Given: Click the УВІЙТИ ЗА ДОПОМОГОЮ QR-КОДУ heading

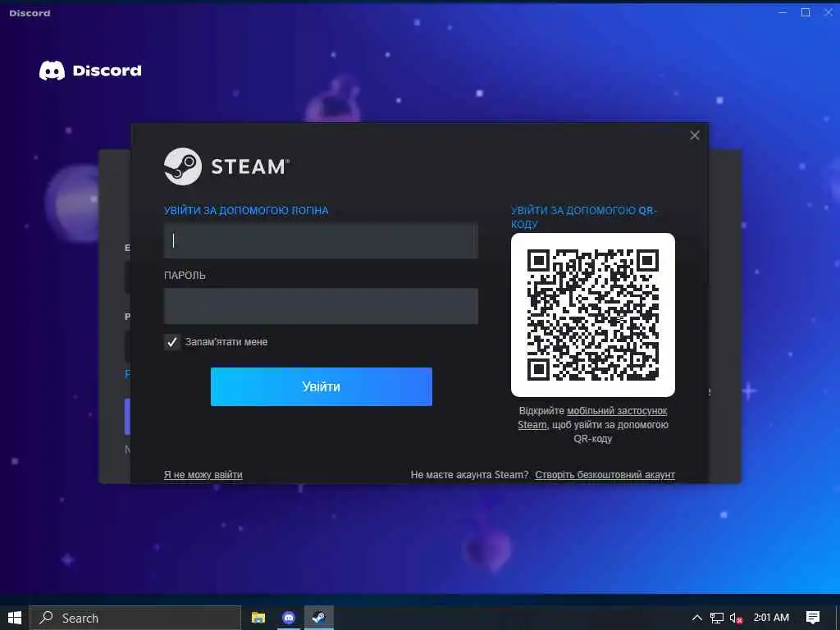Looking at the screenshot, I should (583, 217).
